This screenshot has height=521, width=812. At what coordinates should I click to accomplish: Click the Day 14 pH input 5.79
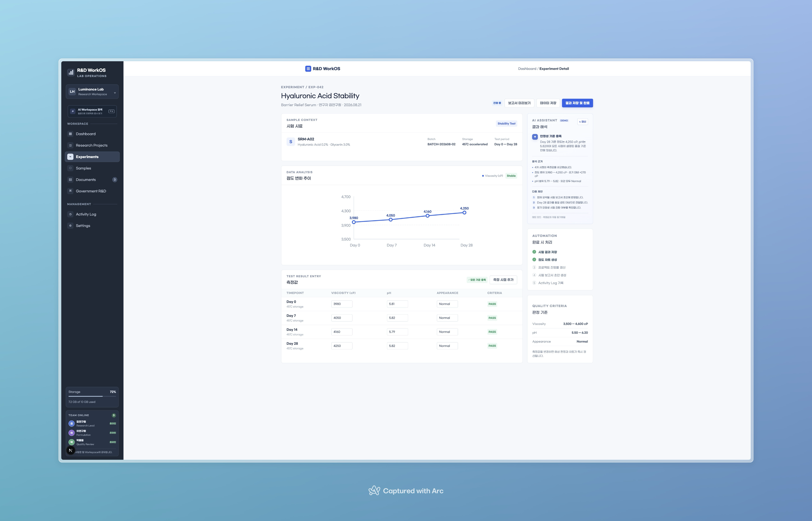[x=397, y=332]
